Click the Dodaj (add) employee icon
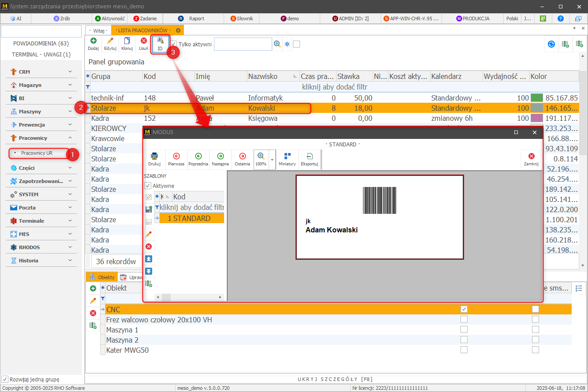 (93, 44)
